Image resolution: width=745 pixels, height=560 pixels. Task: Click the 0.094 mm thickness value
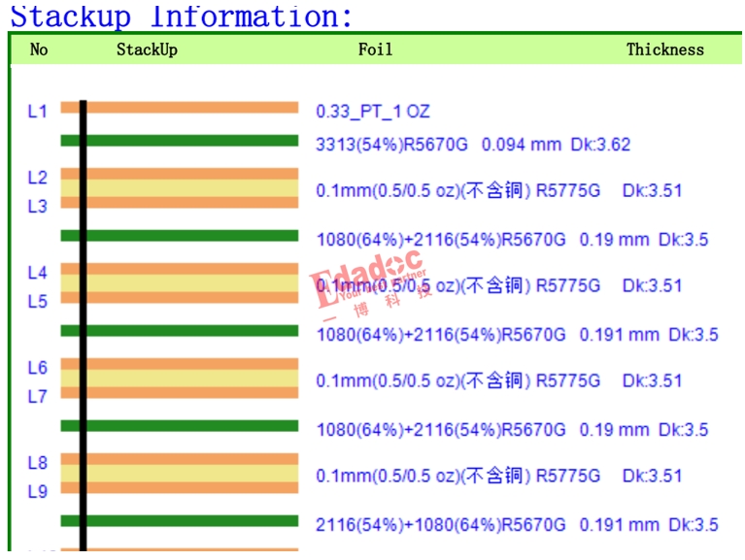522,145
